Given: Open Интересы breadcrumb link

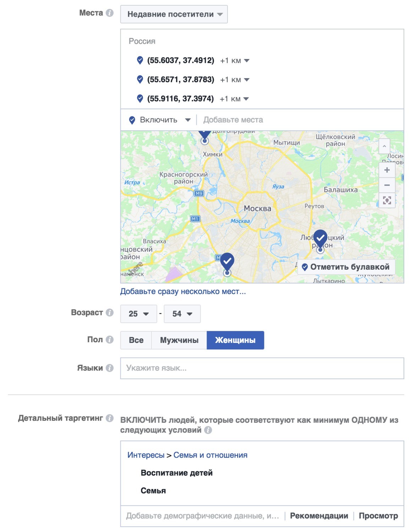Looking at the screenshot, I should [x=146, y=455].
